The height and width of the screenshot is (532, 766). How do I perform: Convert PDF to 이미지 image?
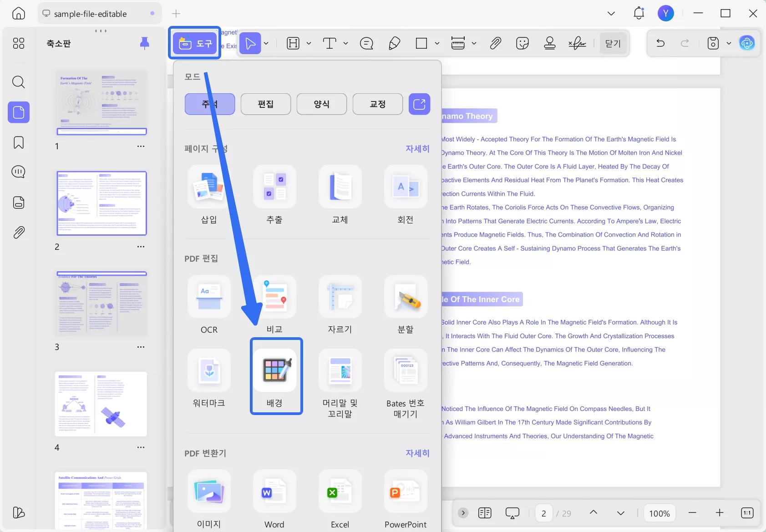209,500
